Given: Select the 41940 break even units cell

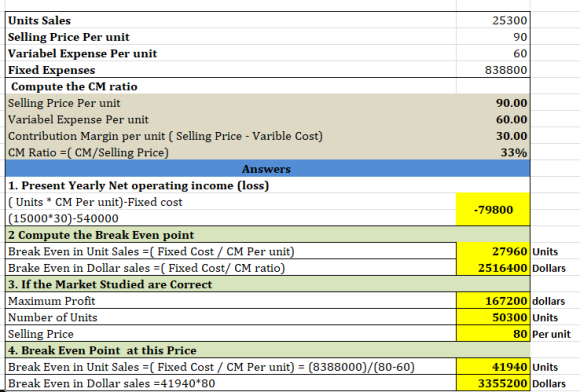Looking at the screenshot, I should coord(493,366).
